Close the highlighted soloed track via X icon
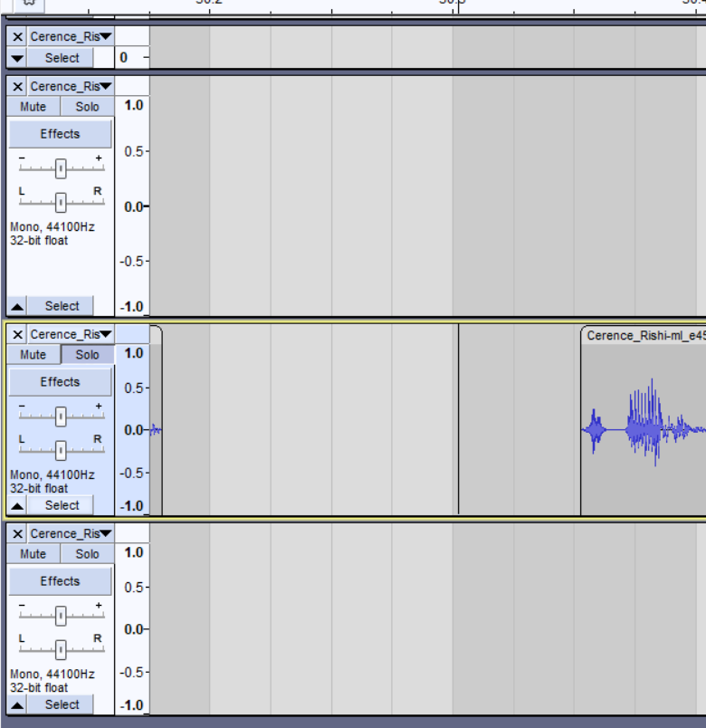 coord(17,335)
